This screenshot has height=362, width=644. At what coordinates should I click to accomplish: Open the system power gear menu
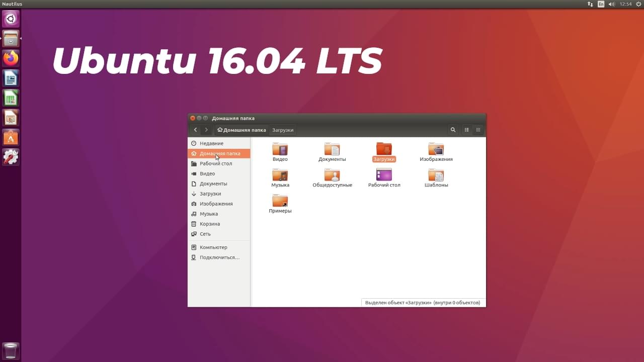pos(638,4)
